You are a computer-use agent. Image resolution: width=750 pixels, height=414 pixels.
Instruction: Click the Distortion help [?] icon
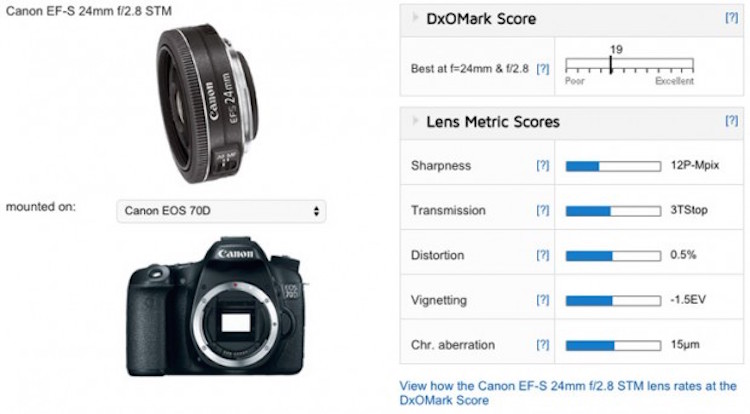(542, 255)
